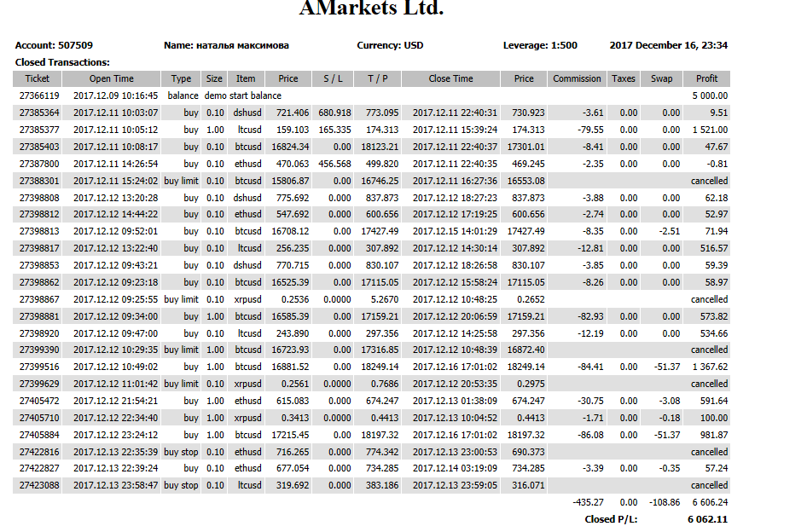Select the 591.64 profit value
The width and height of the screenshot is (807, 532).
[714, 401]
